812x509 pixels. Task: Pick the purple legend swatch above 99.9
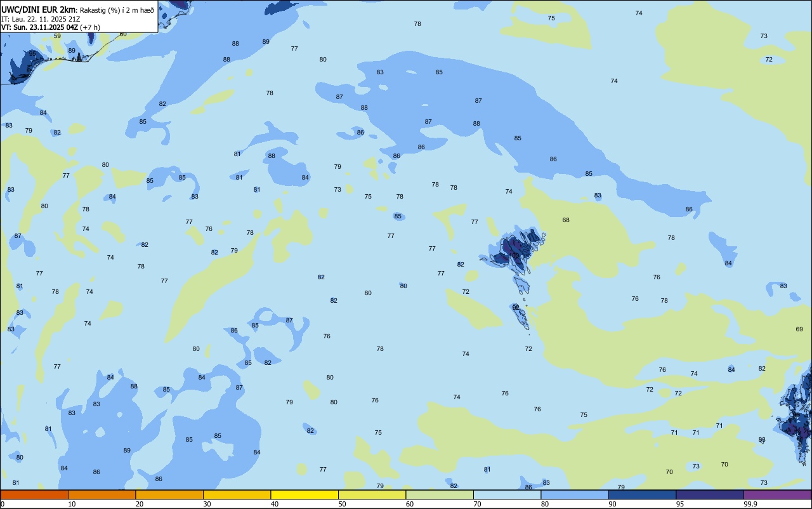777,494
